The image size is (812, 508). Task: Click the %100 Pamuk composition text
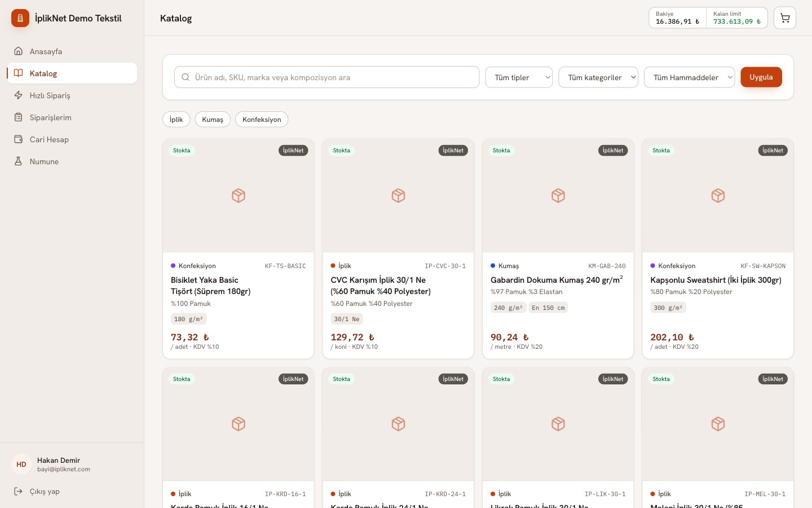click(191, 304)
